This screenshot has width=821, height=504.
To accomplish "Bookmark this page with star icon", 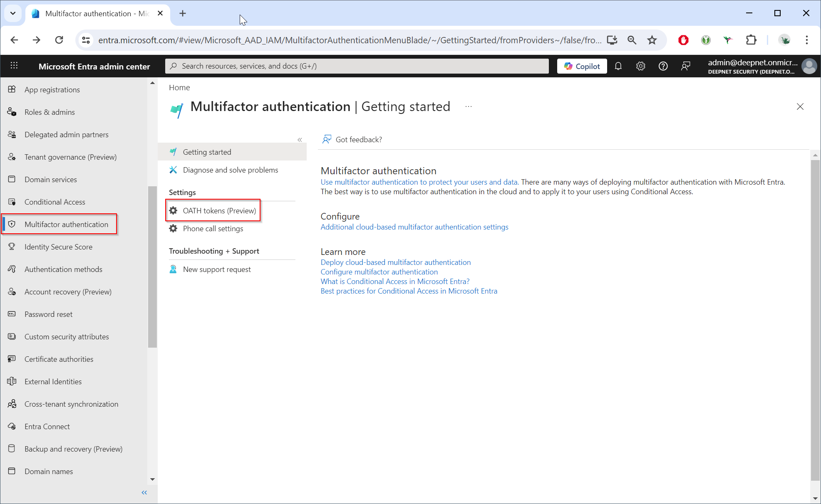I will 652,40.
